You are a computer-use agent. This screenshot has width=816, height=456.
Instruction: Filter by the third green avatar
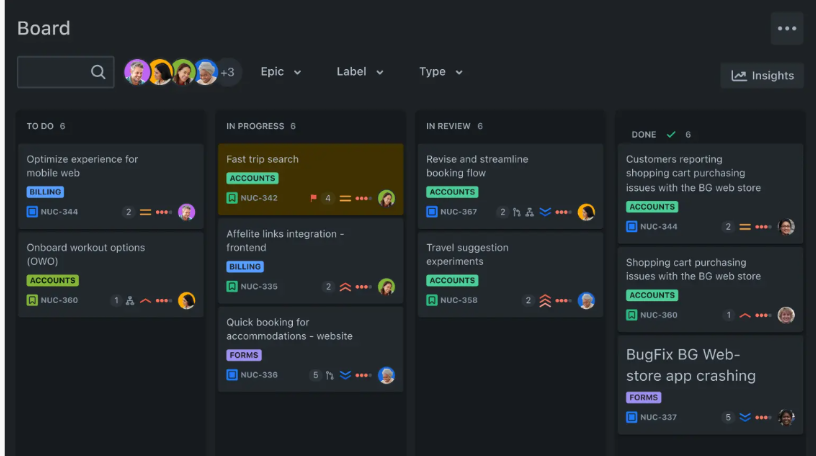183,72
